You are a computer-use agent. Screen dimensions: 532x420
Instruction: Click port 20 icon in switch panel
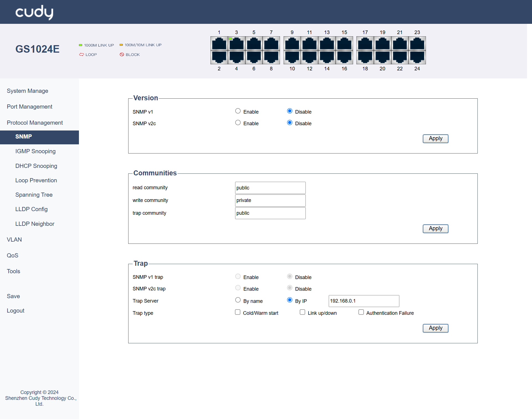(383, 57)
